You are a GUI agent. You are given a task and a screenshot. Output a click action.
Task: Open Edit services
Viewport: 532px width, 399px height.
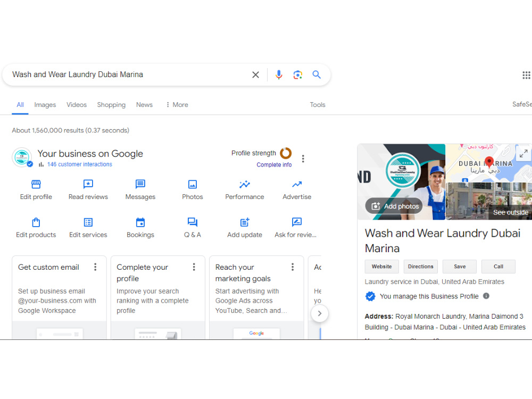(88, 228)
